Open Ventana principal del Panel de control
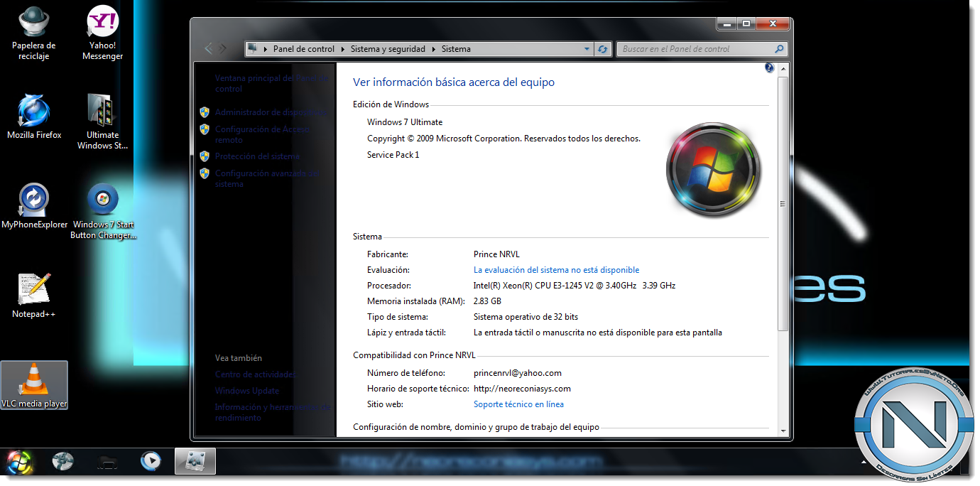Screen dimensions: 980x486 click(272, 83)
